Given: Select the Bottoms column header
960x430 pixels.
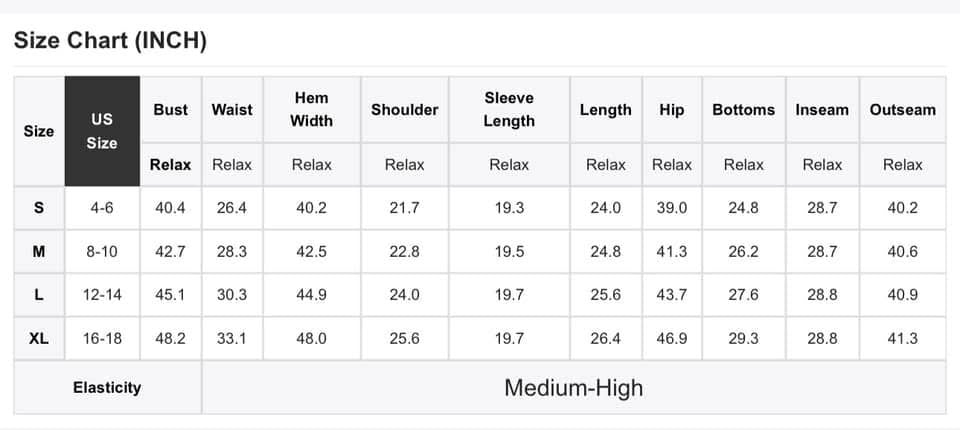Looking at the screenshot, I should coord(743,110).
